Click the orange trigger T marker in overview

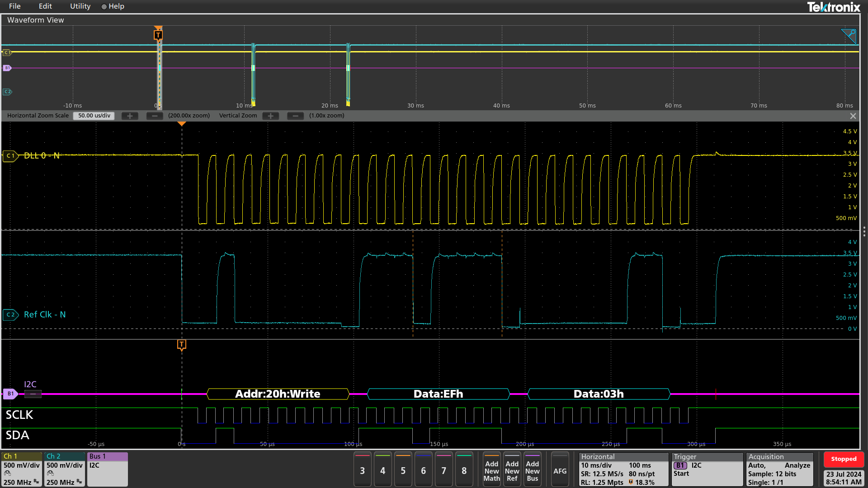click(x=158, y=34)
